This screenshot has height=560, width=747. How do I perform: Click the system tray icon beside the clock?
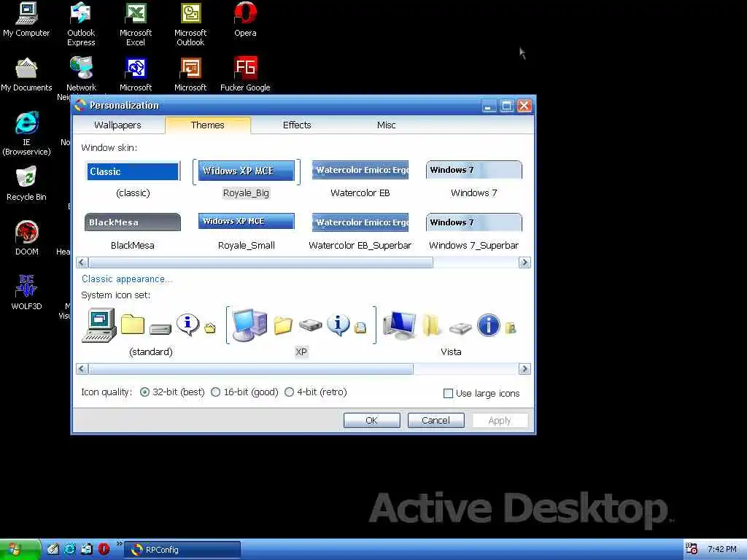pyautogui.click(x=691, y=549)
